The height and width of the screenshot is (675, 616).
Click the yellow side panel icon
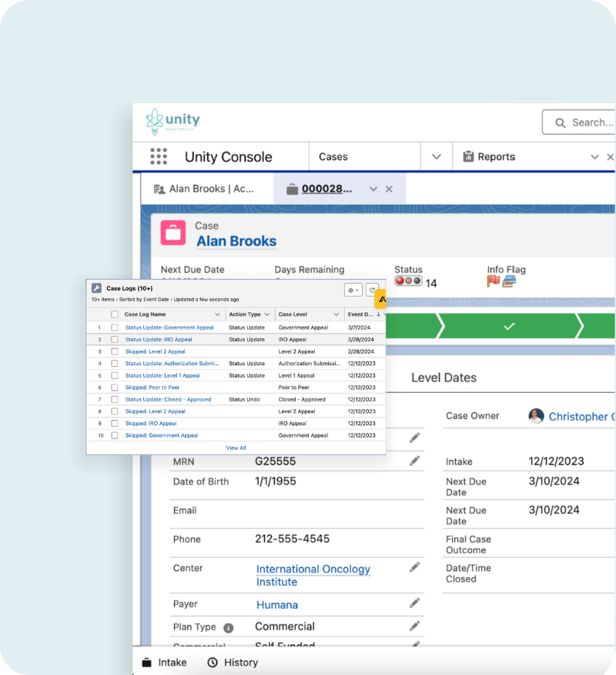(381, 299)
